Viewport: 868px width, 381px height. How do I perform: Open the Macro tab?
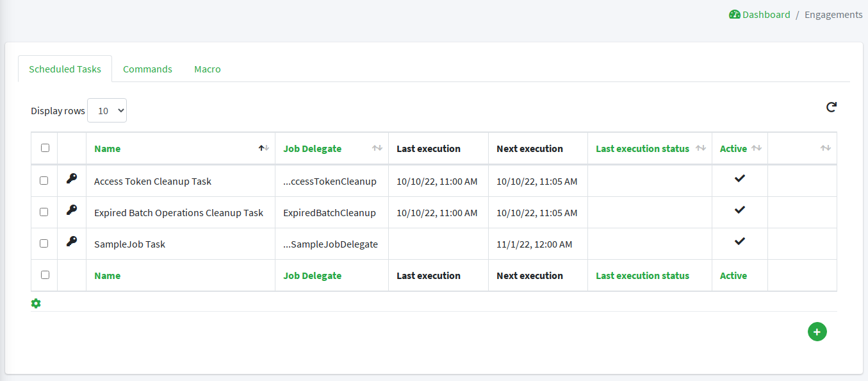(208, 69)
